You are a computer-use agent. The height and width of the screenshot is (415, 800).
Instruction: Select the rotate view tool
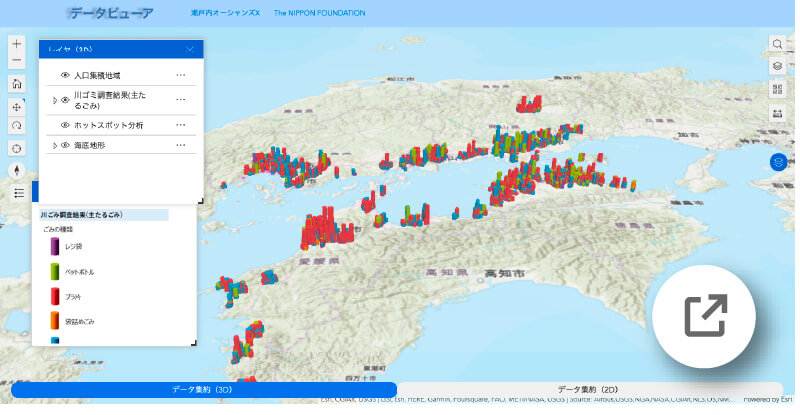point(17,126)
